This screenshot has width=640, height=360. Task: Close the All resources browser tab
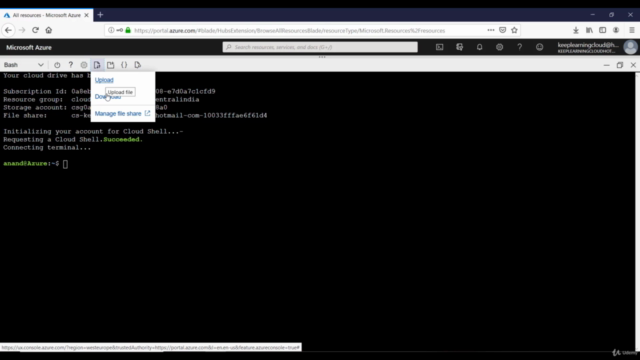87,15
